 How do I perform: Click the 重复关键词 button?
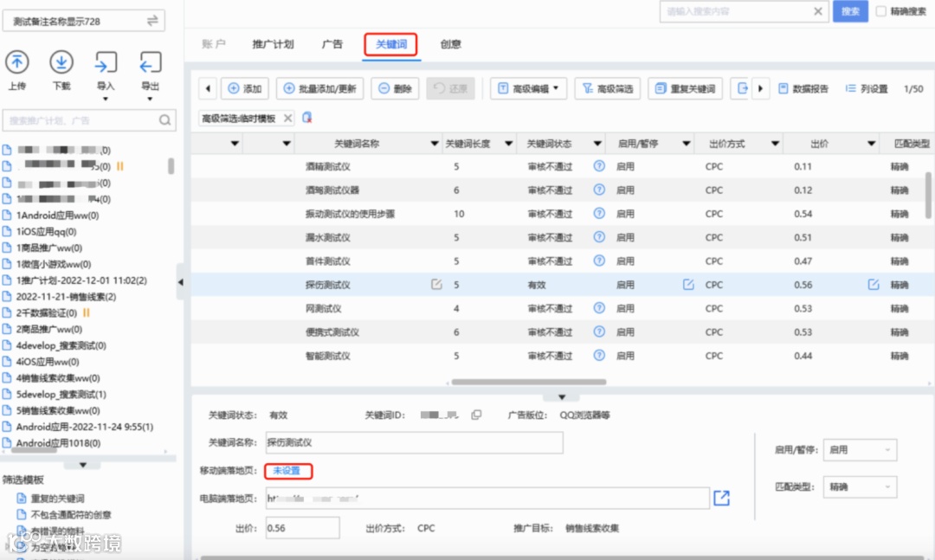point(685,88)
